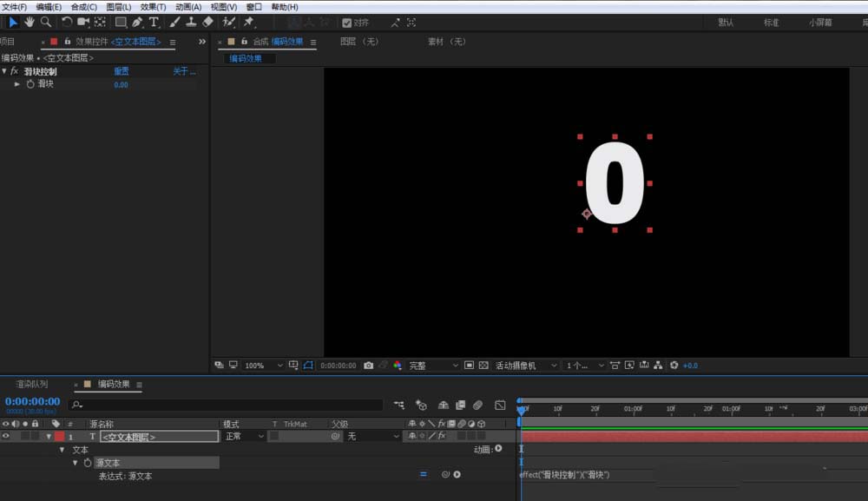Select the horizontal Type tool

click(x=154, y=22)
